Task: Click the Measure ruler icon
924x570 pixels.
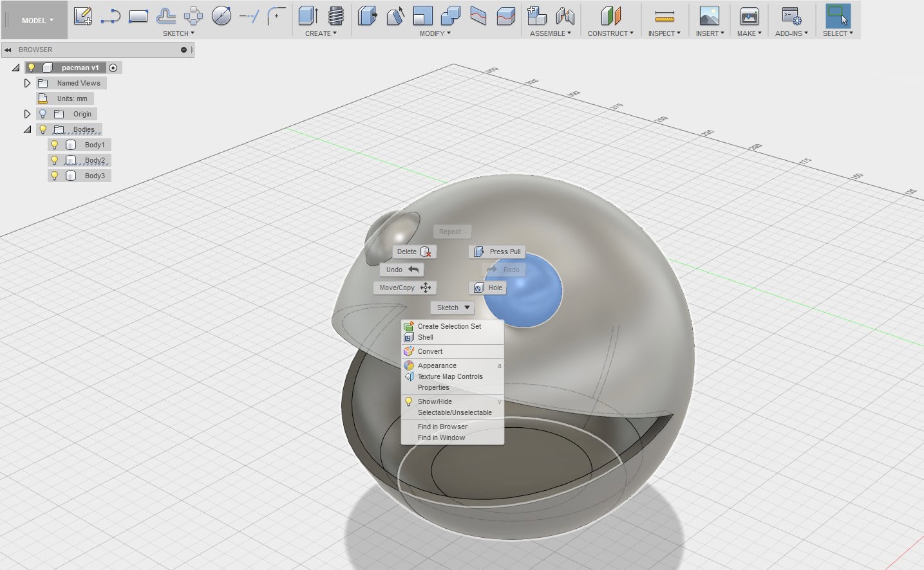Action: pyautogui.click(x=664, y=16)
